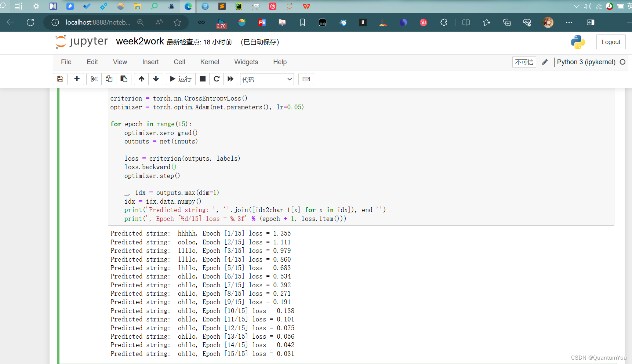
Task: Cut selected cells with scissors icon
Action: (94, 79)
